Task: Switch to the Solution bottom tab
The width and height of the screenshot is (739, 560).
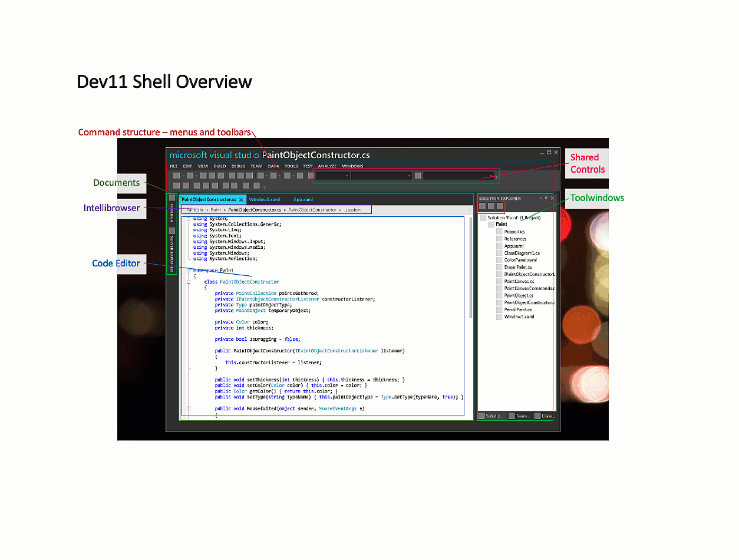Action: point(491,416)
